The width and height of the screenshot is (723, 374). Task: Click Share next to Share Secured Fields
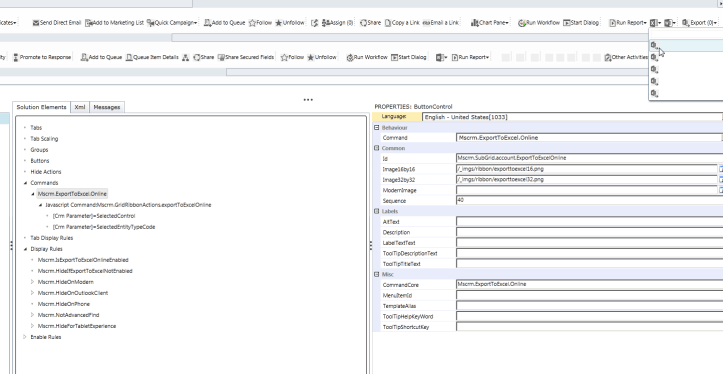coord(204,57)
